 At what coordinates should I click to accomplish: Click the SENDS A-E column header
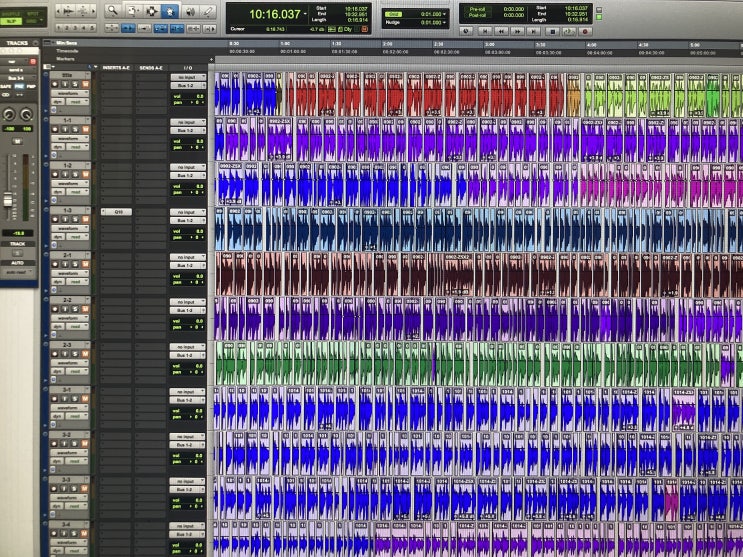pos(151,67)
